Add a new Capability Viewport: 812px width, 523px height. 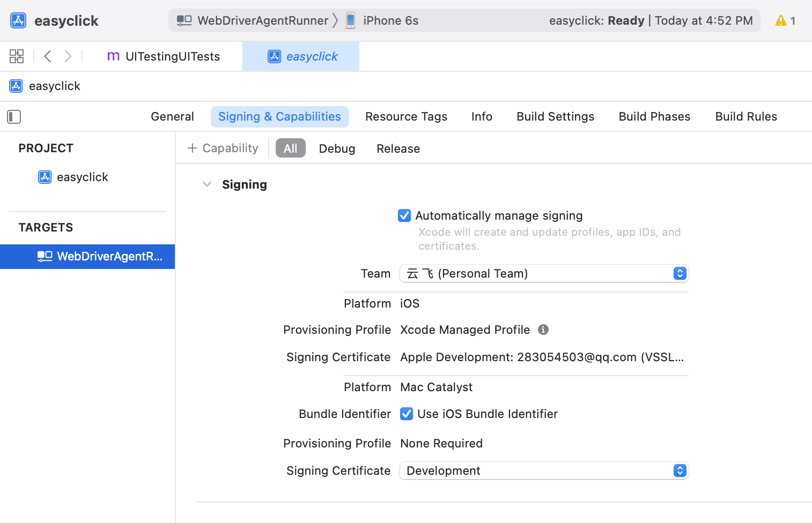(223, 148)
